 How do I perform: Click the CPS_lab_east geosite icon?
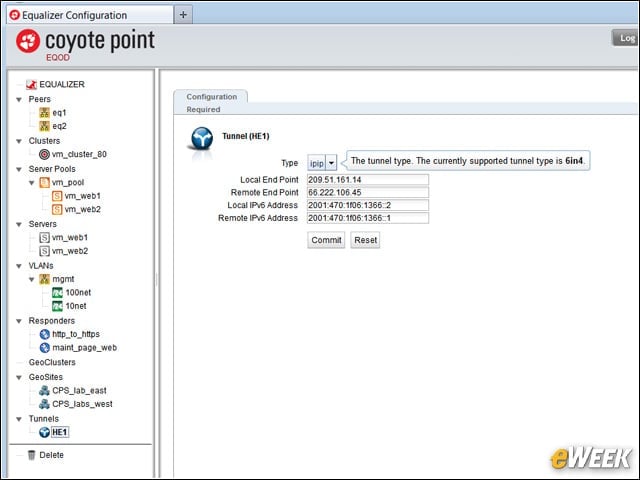[x=44, y=391]
